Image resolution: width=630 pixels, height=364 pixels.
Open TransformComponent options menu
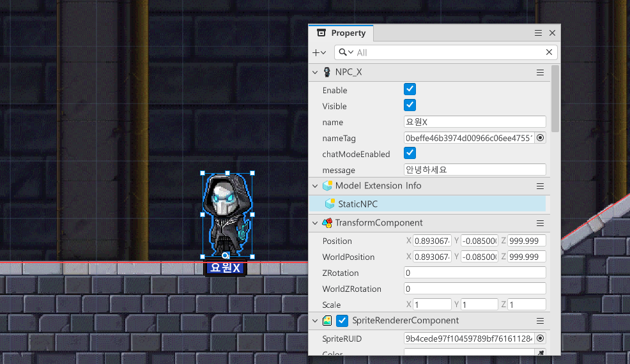(x=540, y=224)
